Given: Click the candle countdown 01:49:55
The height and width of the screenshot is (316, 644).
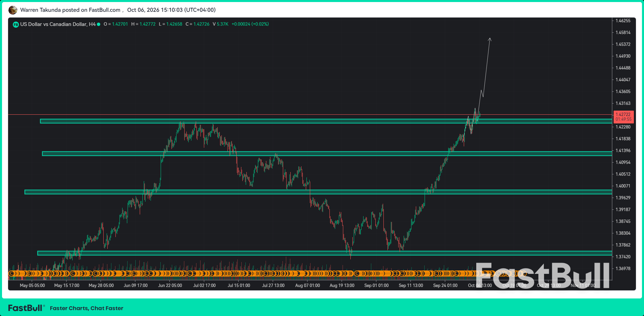Looking at the screenshot, I should (623, 119).
